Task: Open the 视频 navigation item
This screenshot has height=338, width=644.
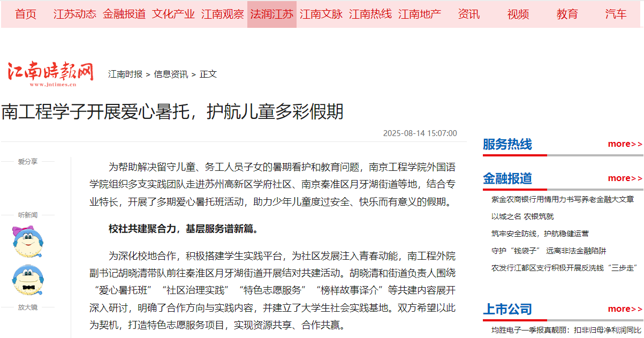Action: point(518,14)
